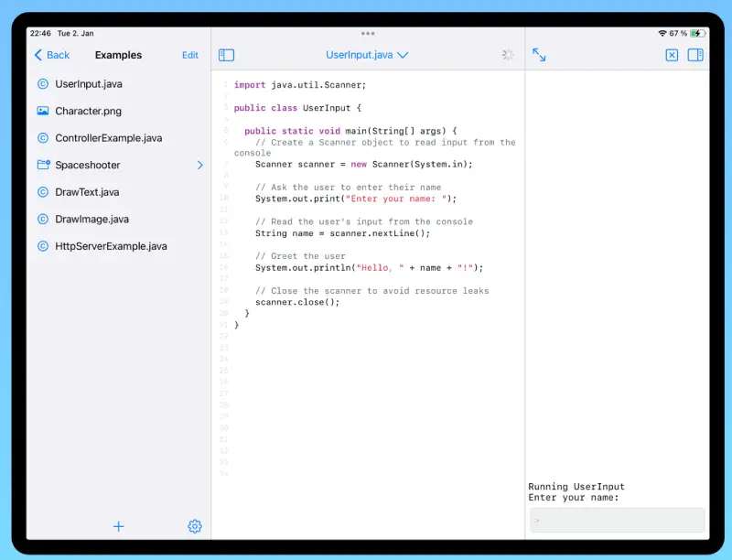
Task: Open DrawImage.java file
Action: click(x=92, y=220)
